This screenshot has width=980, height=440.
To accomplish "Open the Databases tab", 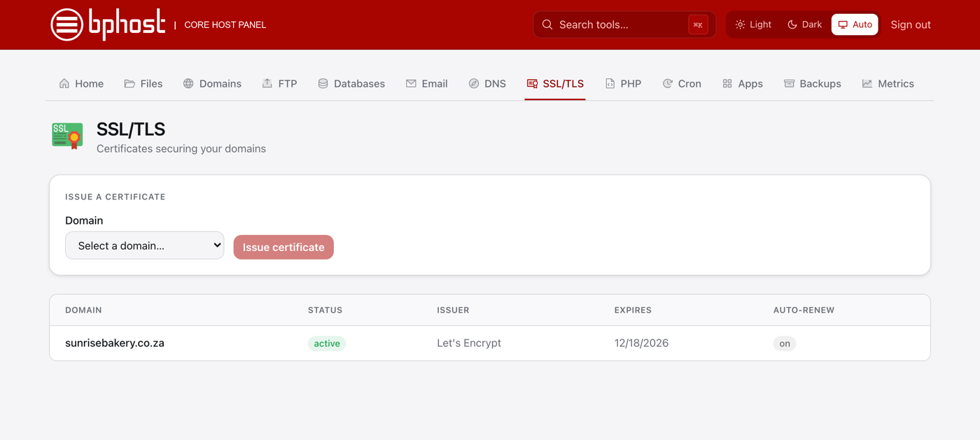I will 351,83.
